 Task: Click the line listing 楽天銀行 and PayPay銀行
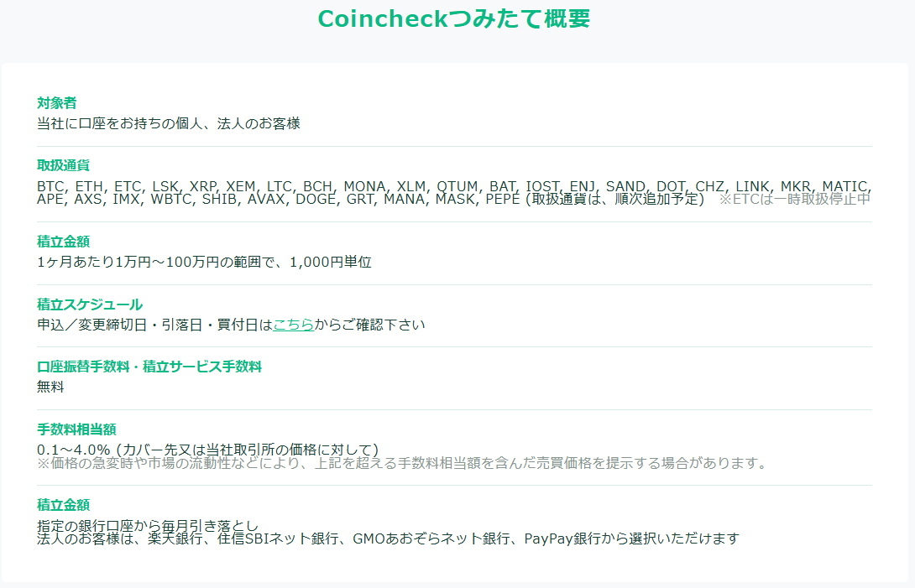(388, 539)
